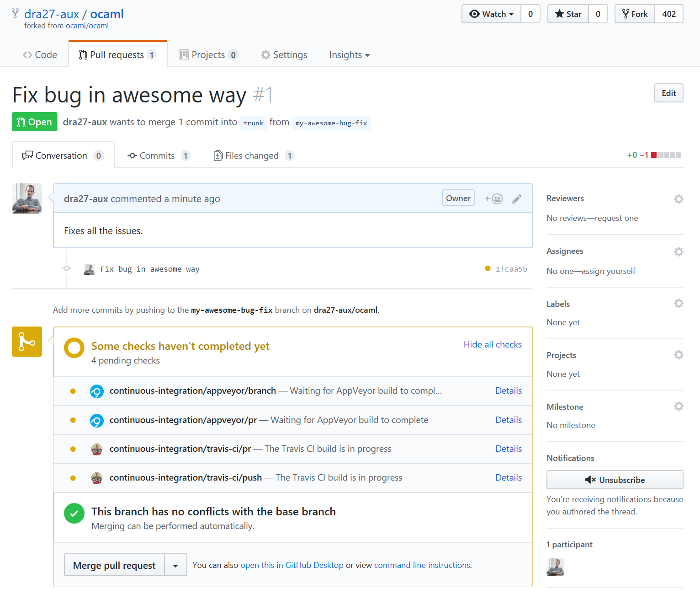
Task: Click open this in GitHub Desktop link
Action: tap(292, 565)
